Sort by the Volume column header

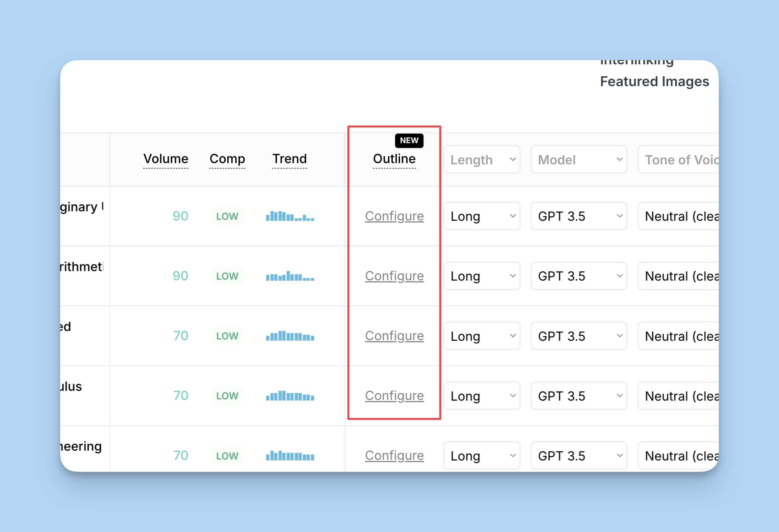pos(166,159)
